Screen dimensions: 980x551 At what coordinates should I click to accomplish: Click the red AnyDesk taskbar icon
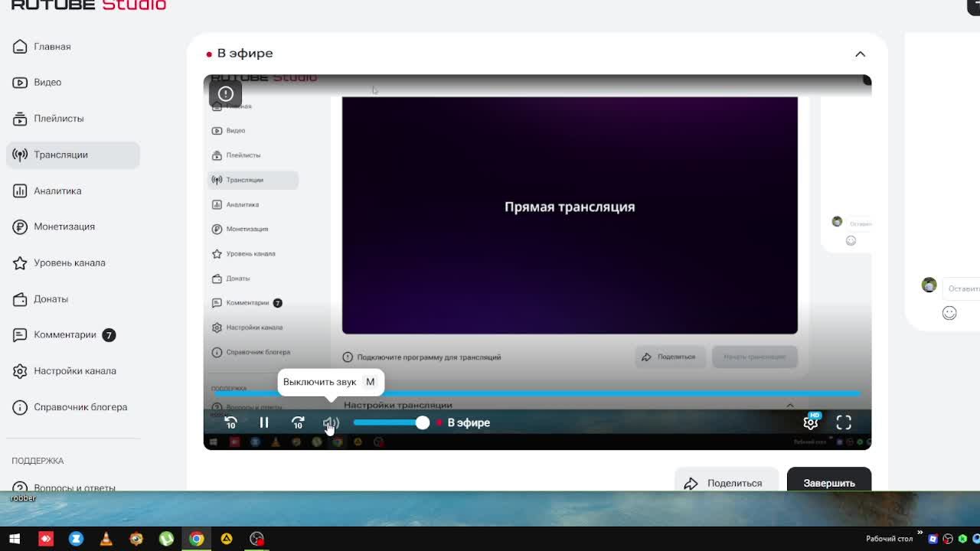[x=45, y=539]
